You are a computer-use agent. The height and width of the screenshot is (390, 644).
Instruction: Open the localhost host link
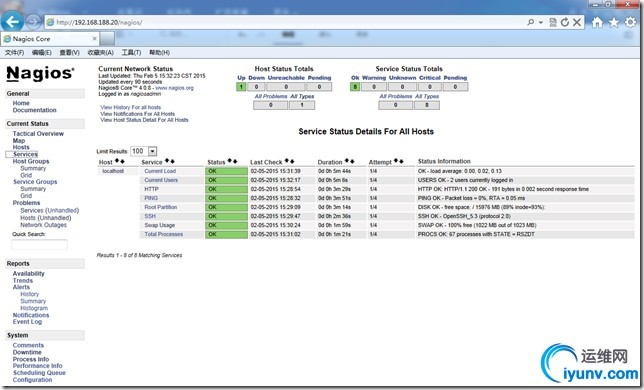[113, 171]
